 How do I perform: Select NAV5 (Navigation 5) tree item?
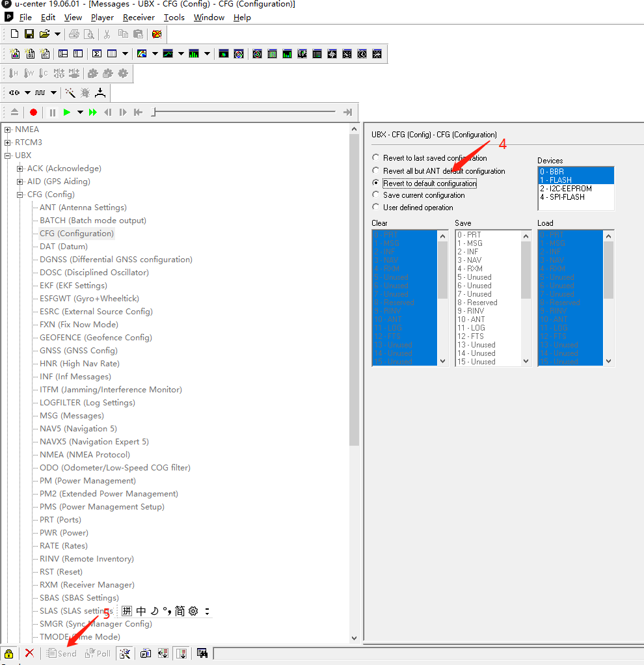[79, 428]
